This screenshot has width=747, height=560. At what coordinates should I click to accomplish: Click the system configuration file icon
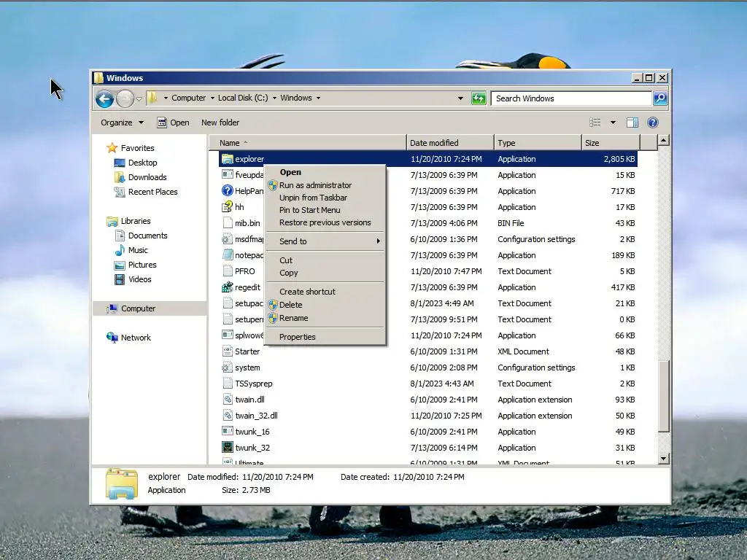click(228, 367)
